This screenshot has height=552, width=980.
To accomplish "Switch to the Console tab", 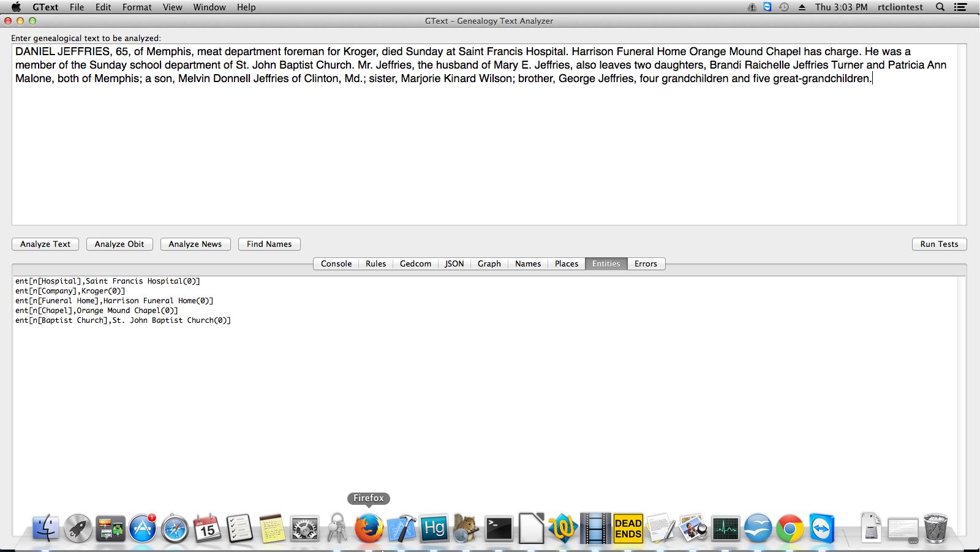I will click(336, 263).
